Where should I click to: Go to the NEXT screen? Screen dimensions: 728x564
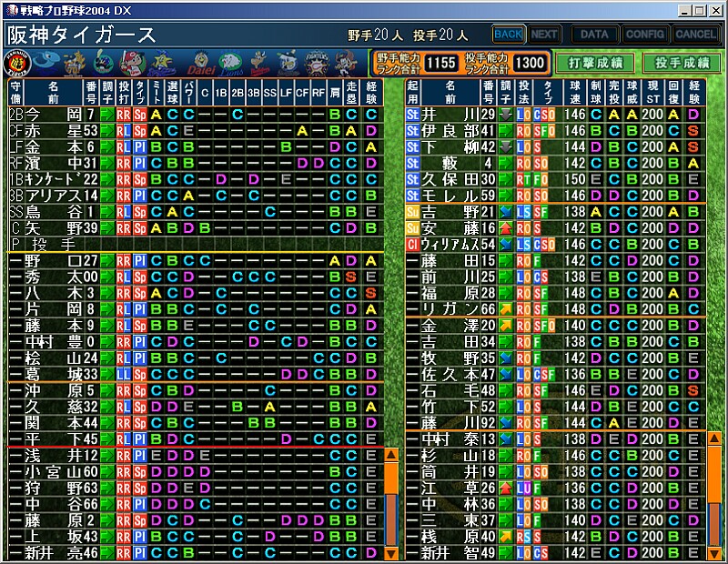coord(544,35)
